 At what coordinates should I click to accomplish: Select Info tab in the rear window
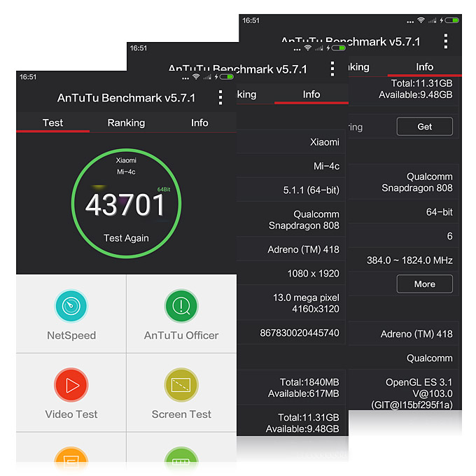pos(424,67)
